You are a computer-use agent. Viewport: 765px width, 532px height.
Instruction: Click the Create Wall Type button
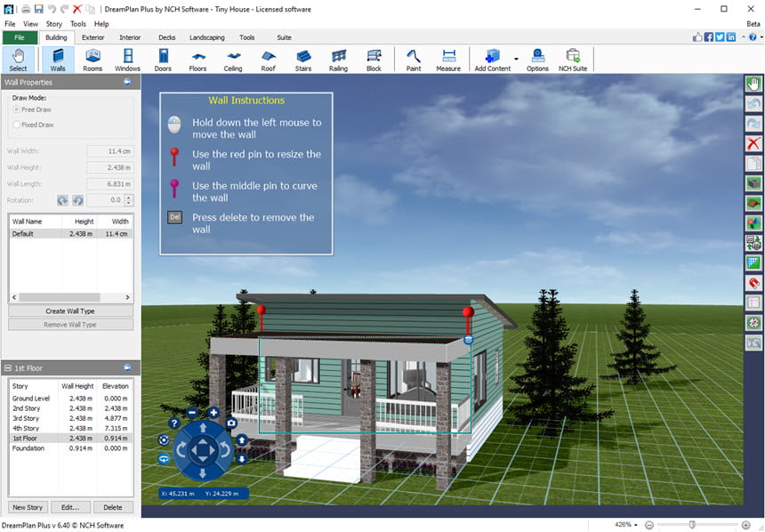[x=70, y=310]
